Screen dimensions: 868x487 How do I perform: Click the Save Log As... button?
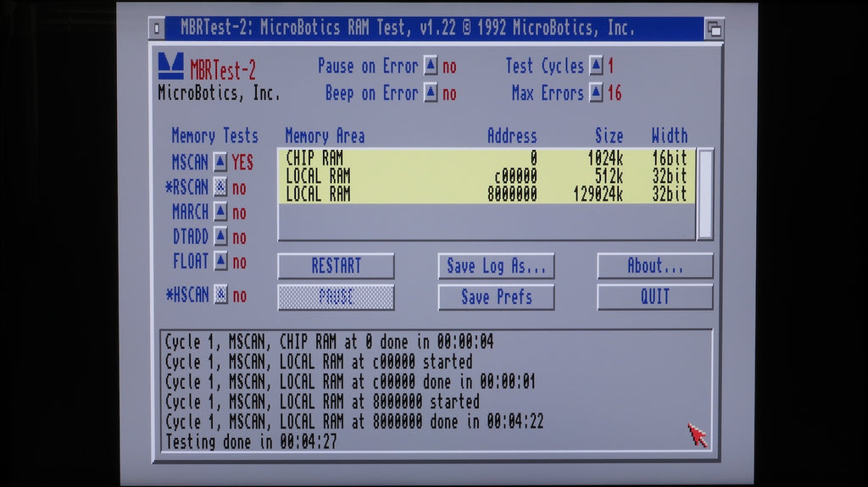496,266
